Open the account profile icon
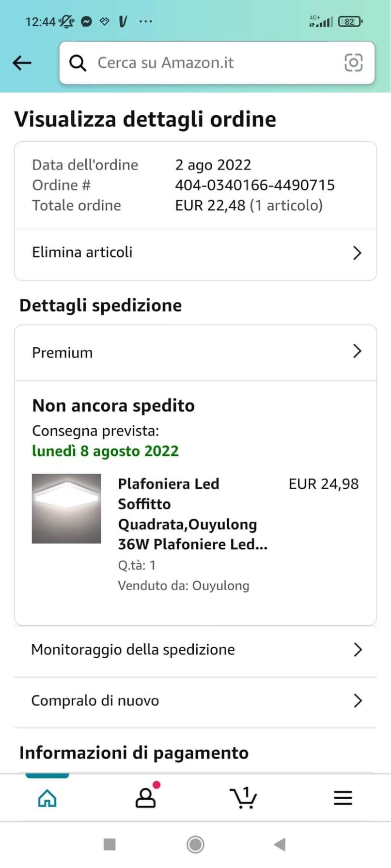The height and width of the screenshot is (868, 391). (145, 798)
